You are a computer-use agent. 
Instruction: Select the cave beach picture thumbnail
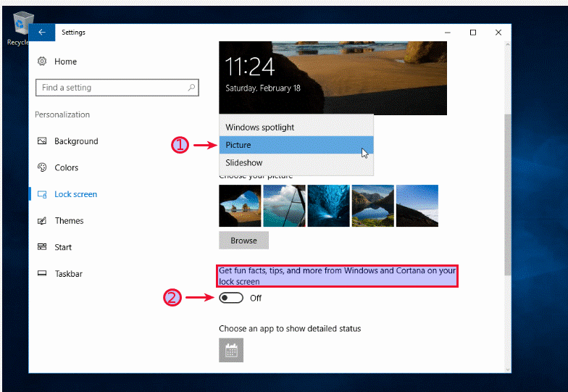coord(240,206)
